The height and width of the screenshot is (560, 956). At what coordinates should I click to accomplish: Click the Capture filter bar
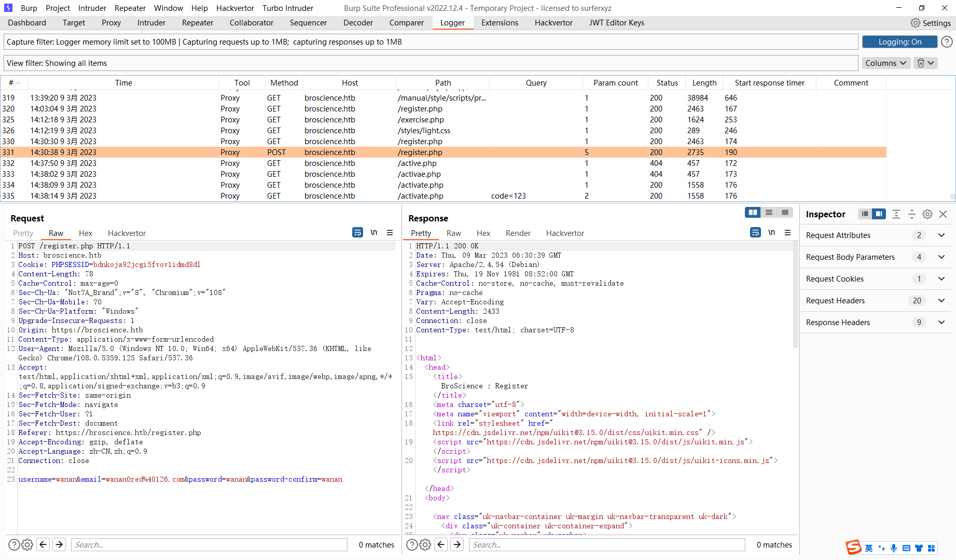(x=431, y=42)
